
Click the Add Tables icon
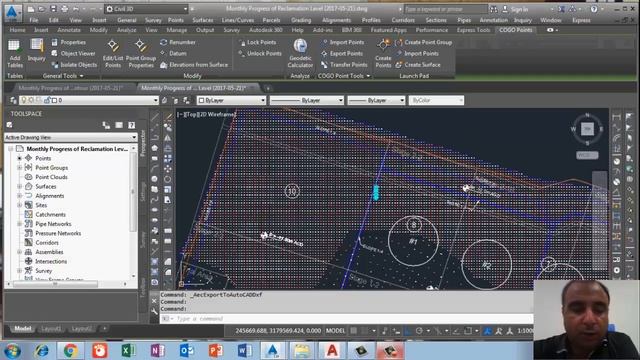coord(15,53)
